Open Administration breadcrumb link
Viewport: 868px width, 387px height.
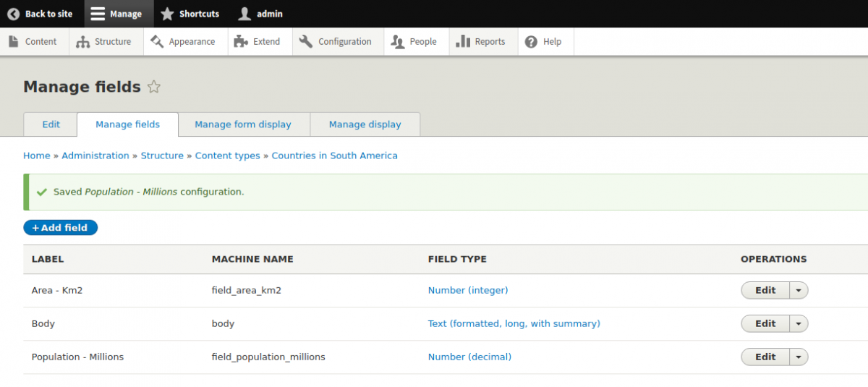95,156
